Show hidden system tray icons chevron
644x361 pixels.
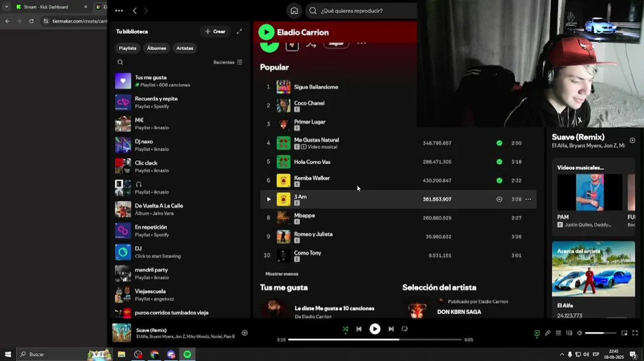point(562,354)
